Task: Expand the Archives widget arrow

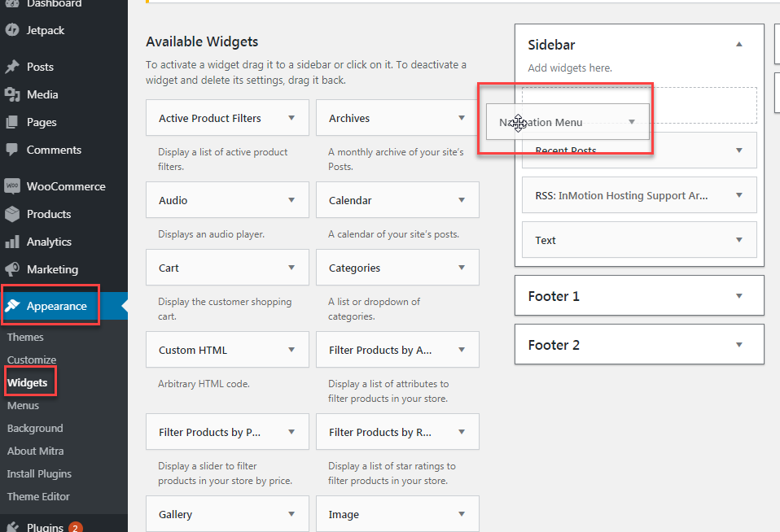Action: pyautogui.click(x=462, y=118)
